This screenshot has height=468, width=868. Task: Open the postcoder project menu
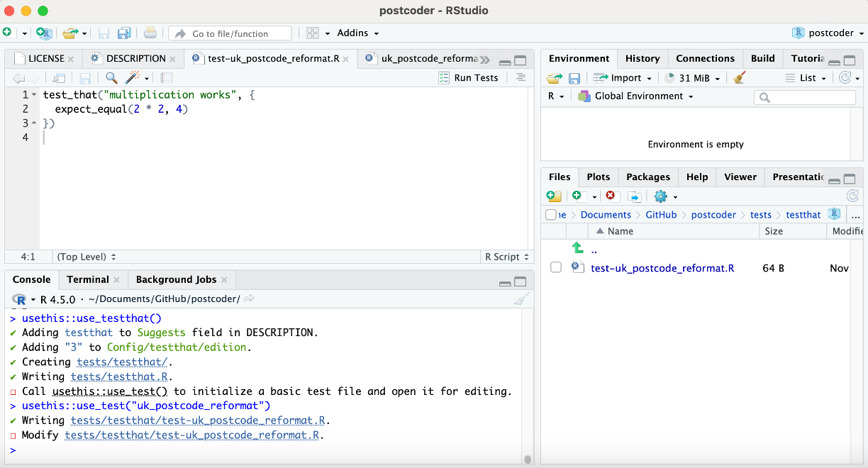click(828, 33)
